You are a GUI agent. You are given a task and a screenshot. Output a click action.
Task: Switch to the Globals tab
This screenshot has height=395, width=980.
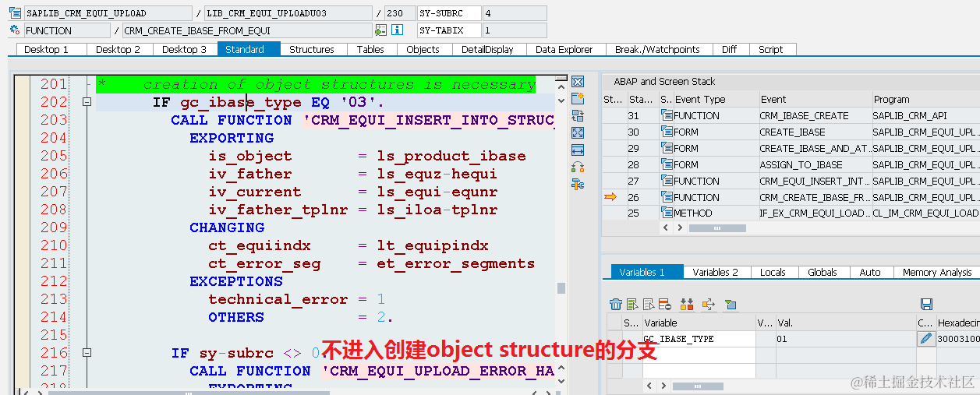(x=823, y=272)
